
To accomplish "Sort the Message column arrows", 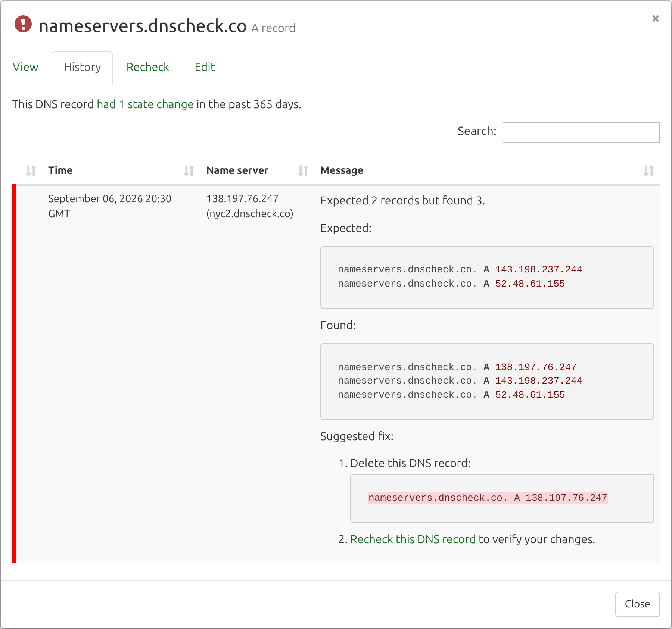I will pyautogui.click(x=649, y=170).
